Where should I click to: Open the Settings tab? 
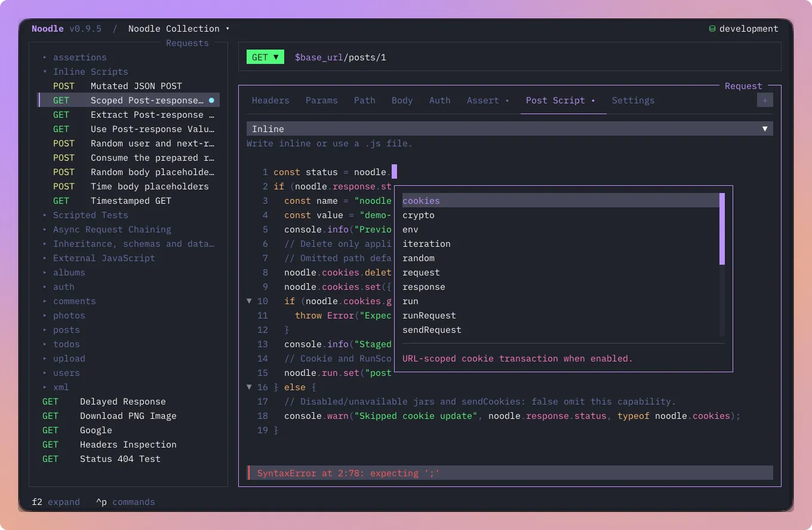pyautogui.click(x=633, y=100)
